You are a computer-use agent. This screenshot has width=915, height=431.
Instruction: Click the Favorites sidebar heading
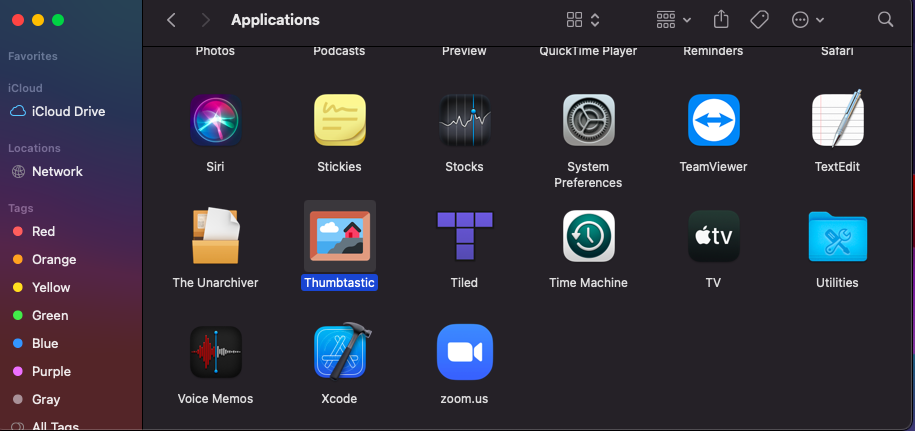click(x=33, y=57)
